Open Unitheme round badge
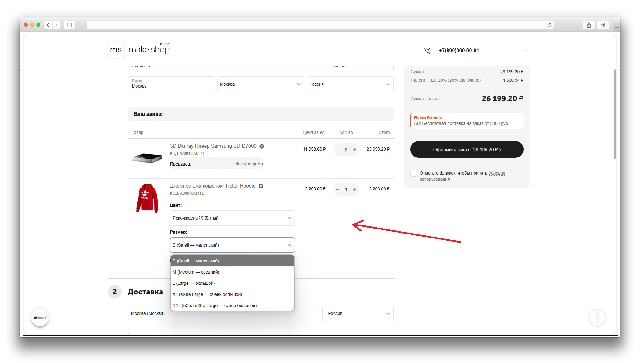 coord(40,318)
